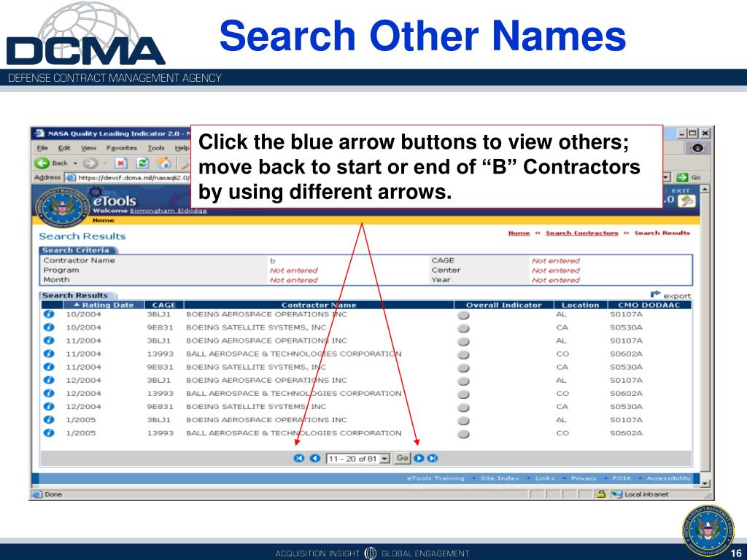Jump to last page of results
This screenshot has height=560, width=747.
(x=432, y=458)
